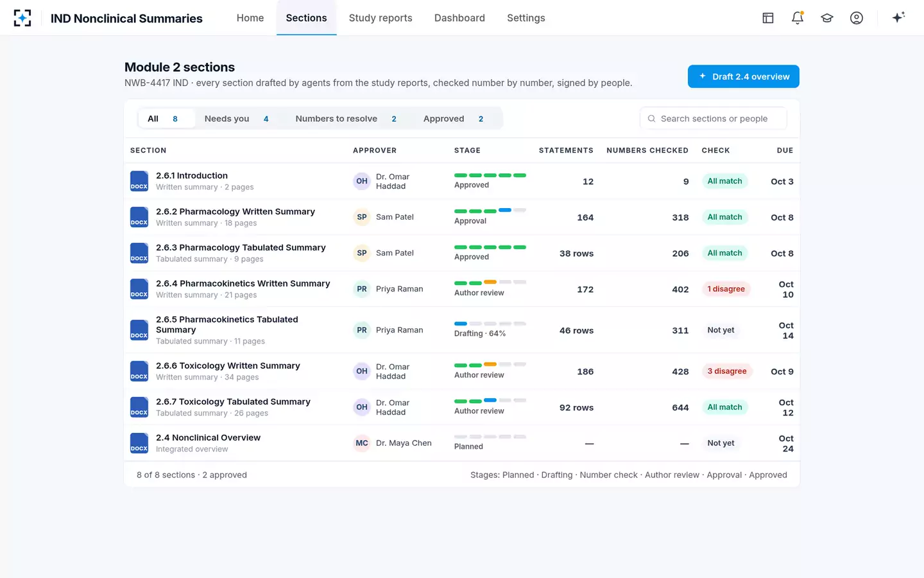
Task: Open user account profile icon
Action: (857, 18)
